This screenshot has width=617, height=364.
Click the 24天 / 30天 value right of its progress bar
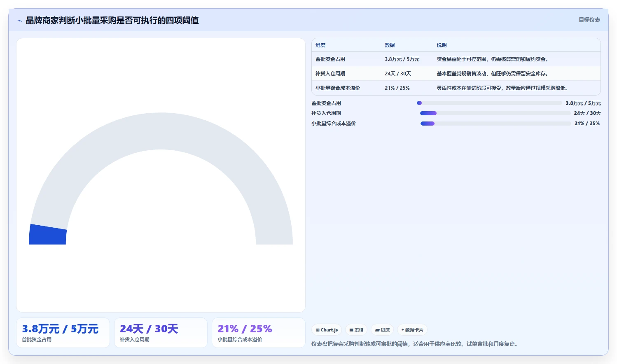pyautogui.click(x=587, y=113)
